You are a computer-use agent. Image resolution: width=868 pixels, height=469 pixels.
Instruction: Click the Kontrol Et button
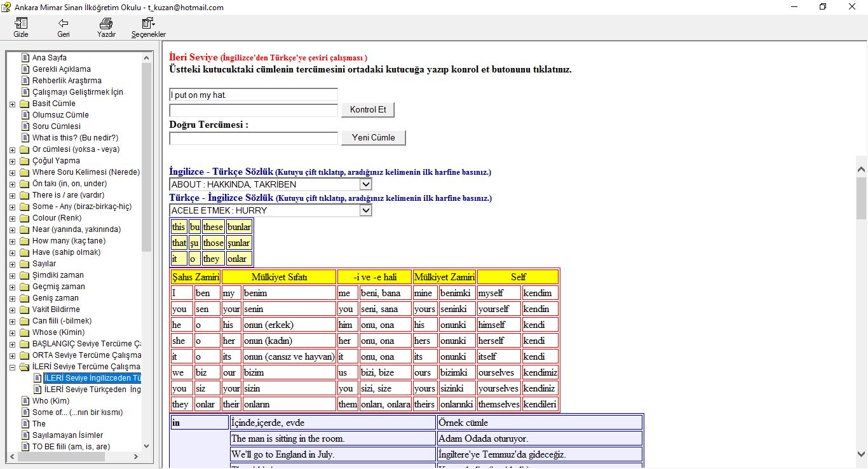[368, 110]
